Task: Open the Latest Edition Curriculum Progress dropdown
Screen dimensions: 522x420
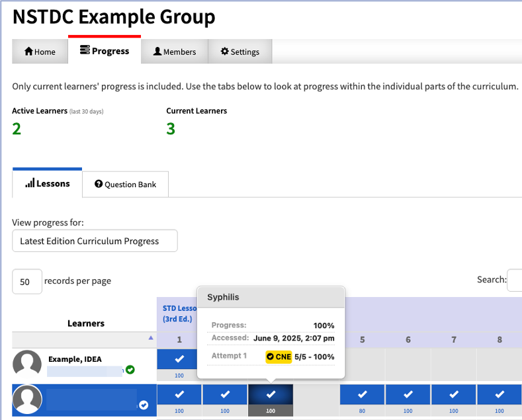Action: coord(95,241)
